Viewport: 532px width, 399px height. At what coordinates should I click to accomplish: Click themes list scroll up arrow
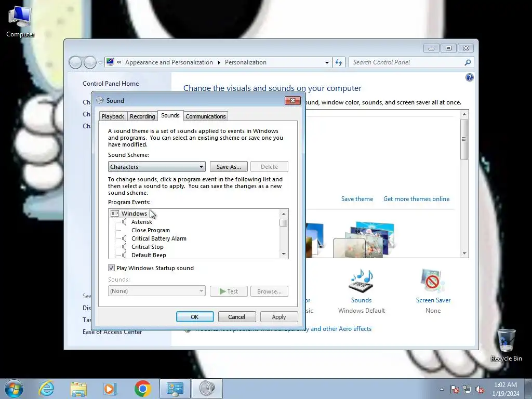coord(464,114)
